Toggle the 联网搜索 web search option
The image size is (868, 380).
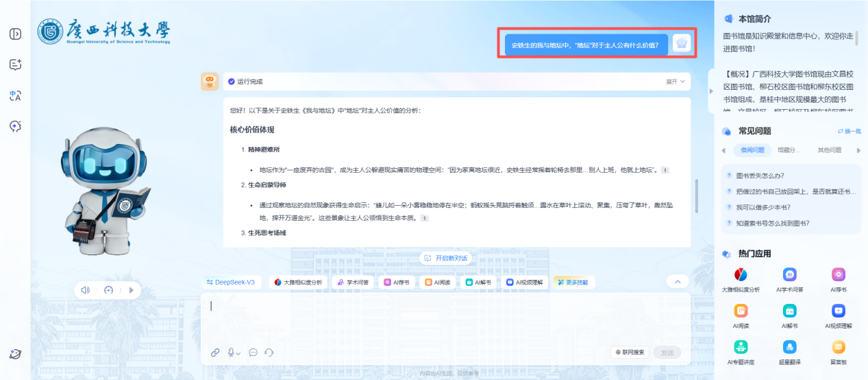click(x=630, y=353)
